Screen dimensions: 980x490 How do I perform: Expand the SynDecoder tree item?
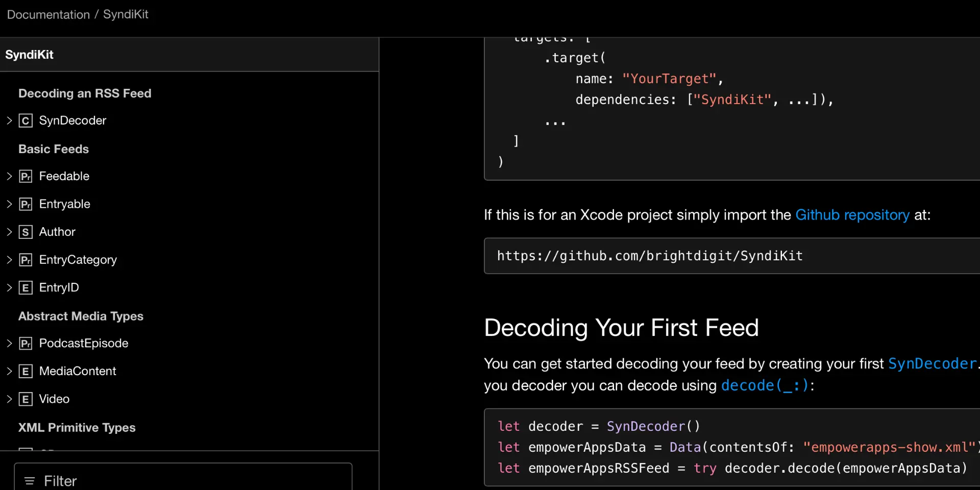(x=9, y=120)
